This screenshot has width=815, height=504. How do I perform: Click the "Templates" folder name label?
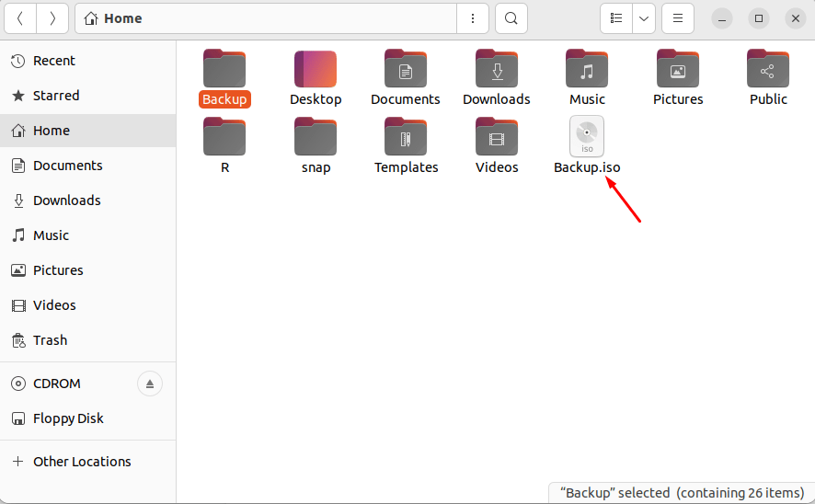point(406,167)
